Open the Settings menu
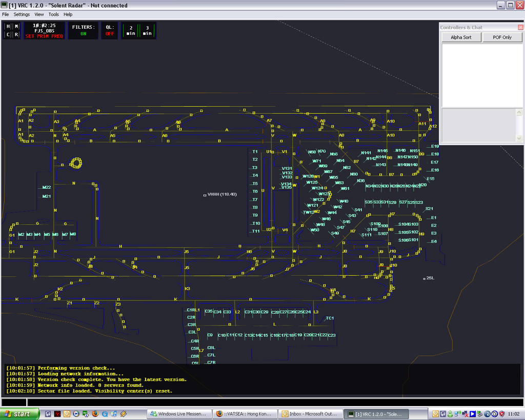525x420 pixels. 22,14
